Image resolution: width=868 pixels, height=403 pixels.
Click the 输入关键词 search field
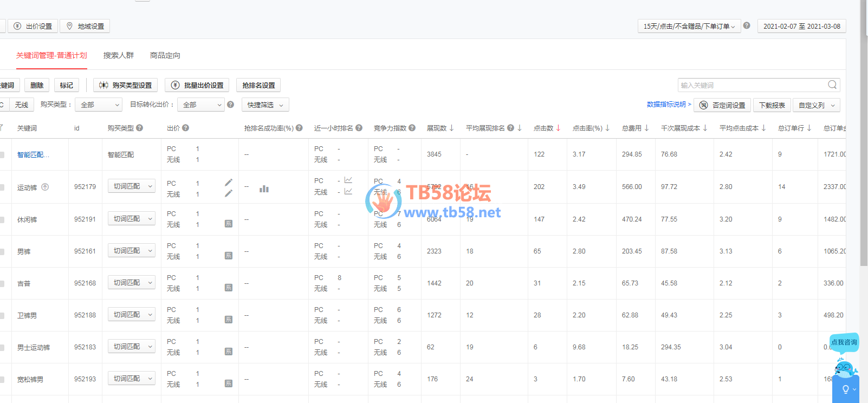(x=750, y=85)
